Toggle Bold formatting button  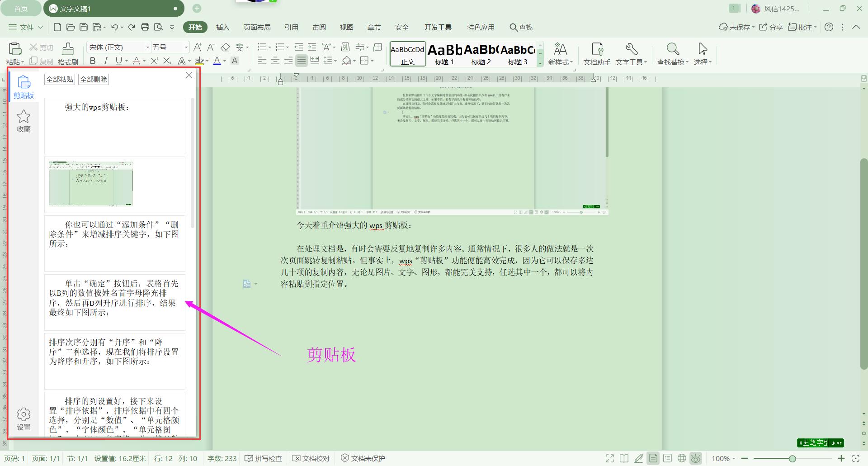pyautogui.click(x=93, y=61)
